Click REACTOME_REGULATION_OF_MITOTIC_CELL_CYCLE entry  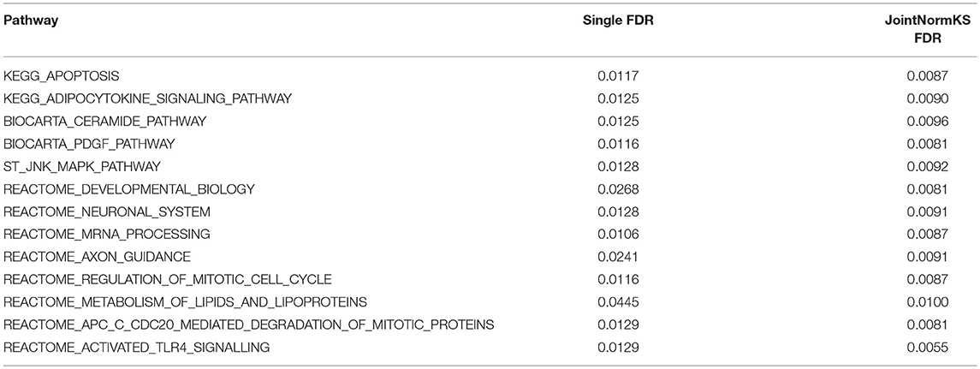click(x=168, y=279)
